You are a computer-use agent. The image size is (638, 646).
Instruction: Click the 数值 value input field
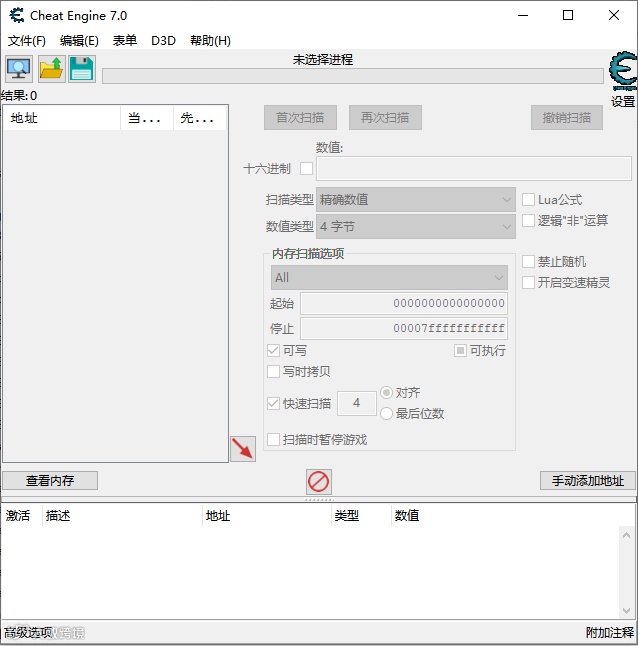(474, 168)
